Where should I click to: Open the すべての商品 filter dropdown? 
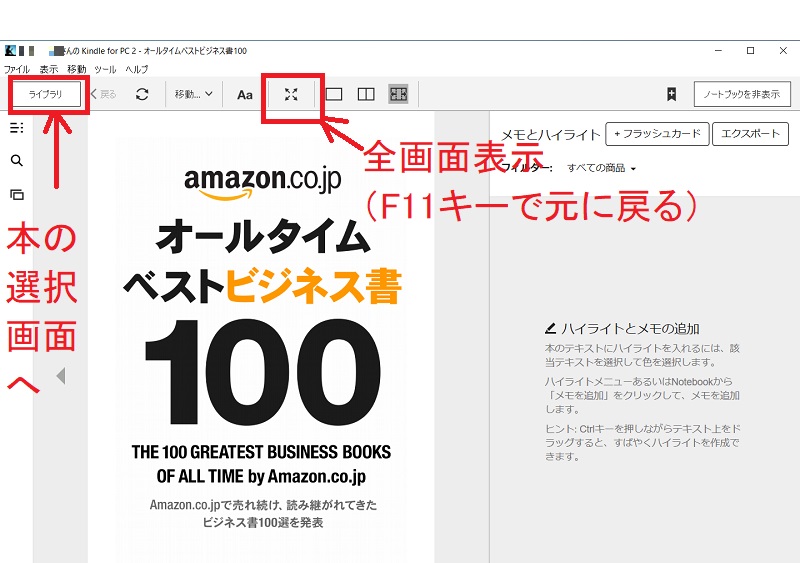[x=601, y=168]
